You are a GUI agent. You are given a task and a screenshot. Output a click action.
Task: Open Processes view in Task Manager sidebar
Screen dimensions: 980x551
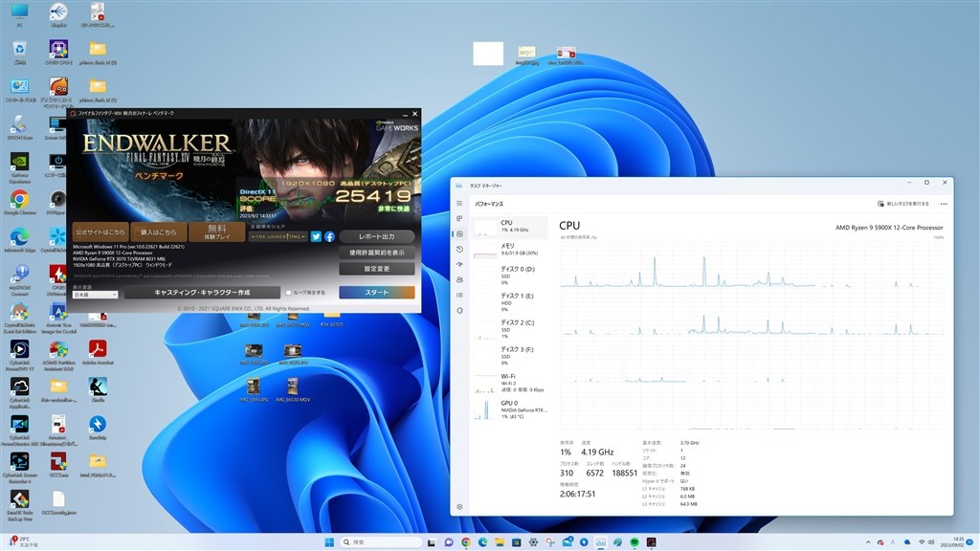click(x=460, y=219)
